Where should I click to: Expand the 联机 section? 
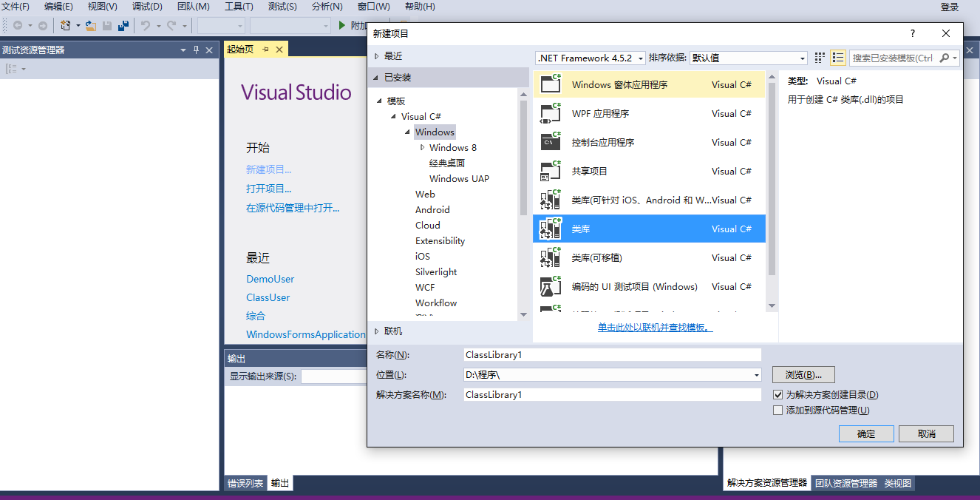pos(376,331)
